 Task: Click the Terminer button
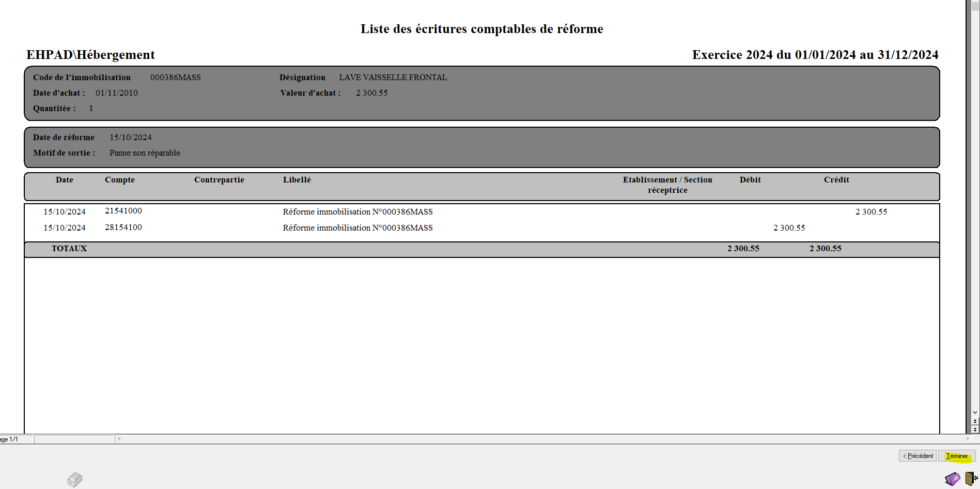(x=957, y=456)
